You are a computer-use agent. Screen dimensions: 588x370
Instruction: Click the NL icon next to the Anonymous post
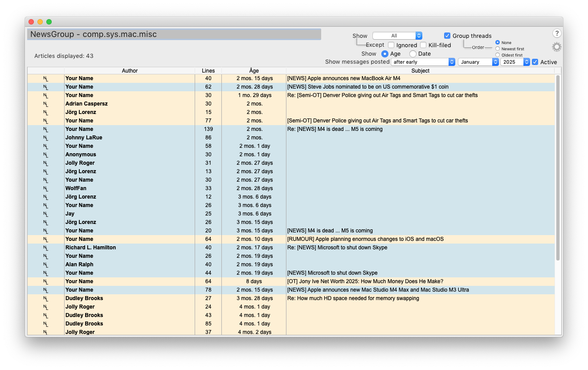46,154
